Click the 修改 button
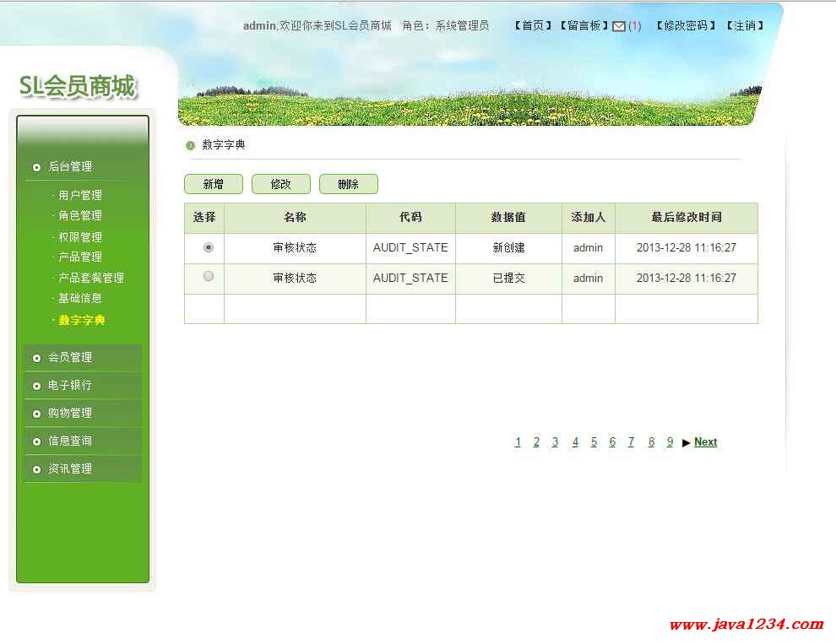 click(x=281, y=184)
